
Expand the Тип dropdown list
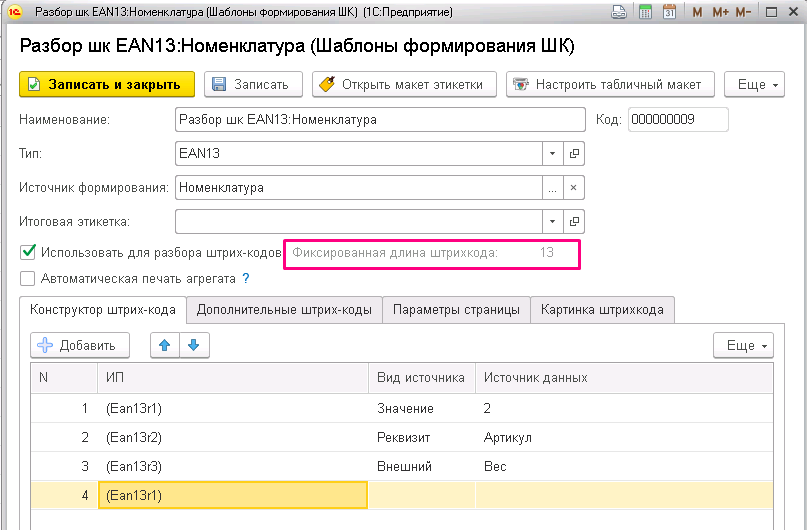[x=553, y=154]
